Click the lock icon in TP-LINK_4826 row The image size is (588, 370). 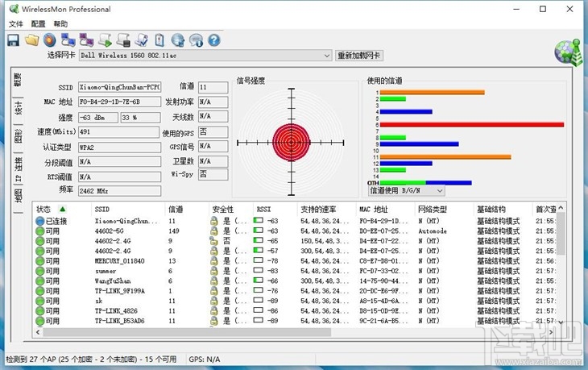(213, 311)
